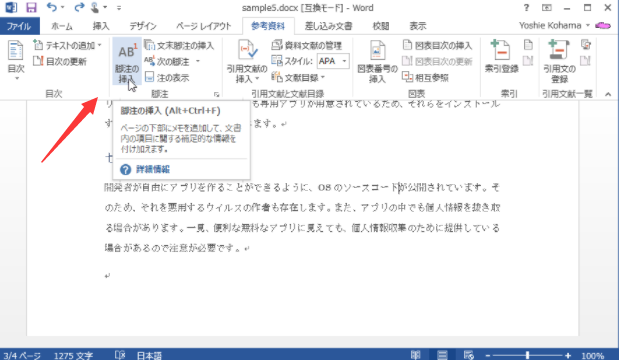Switch to the ページ レイアウト tab

[x=203, y=26]
